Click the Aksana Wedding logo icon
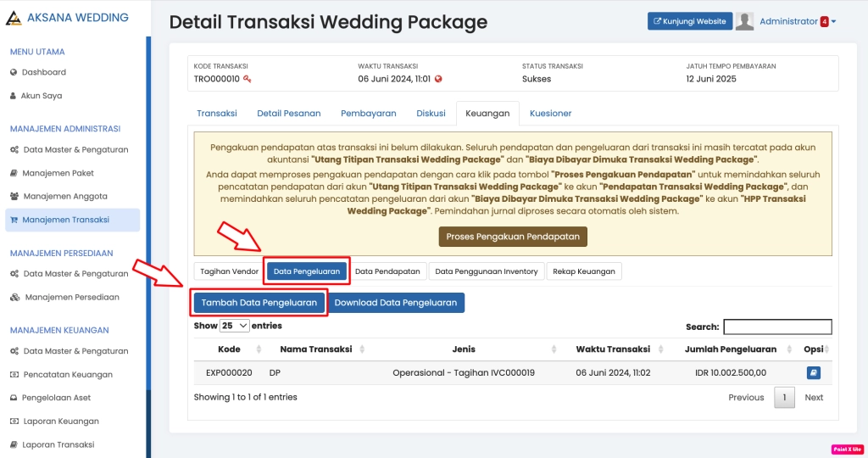868x458 pixels. tap(13, 18)
